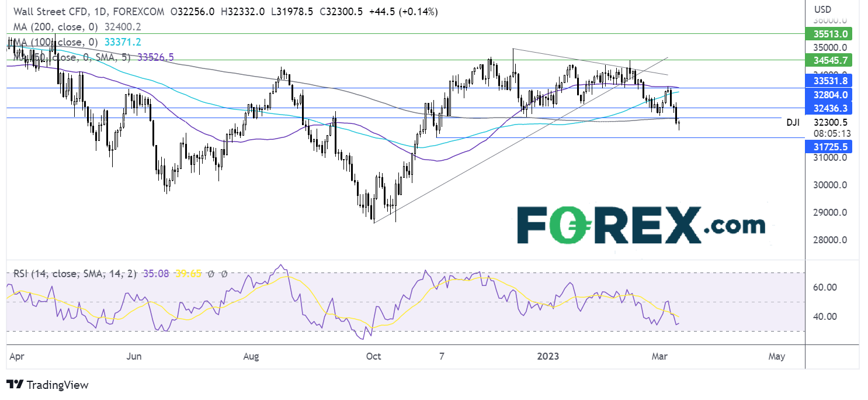Click the DJI symbol label

(792, 122)
